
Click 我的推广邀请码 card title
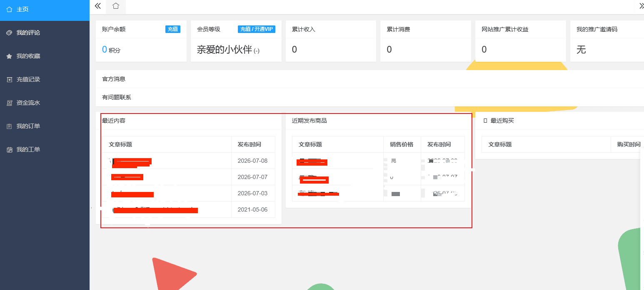597,30
